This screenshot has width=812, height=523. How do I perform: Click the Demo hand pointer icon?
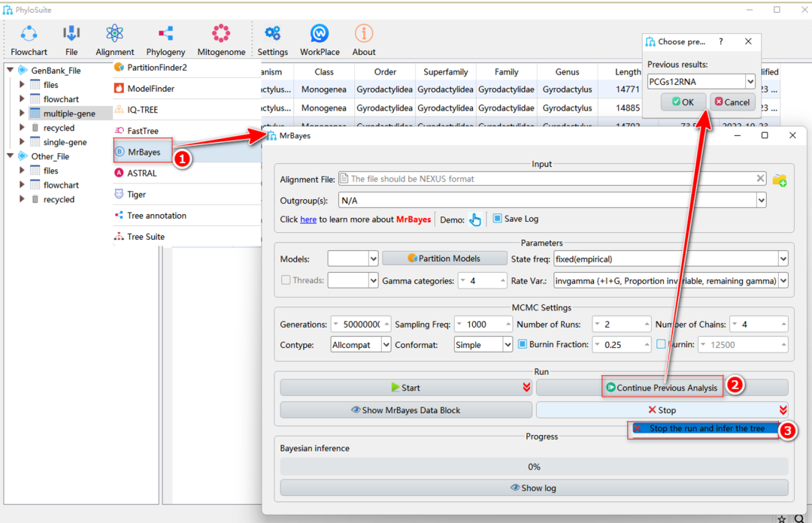475,219
